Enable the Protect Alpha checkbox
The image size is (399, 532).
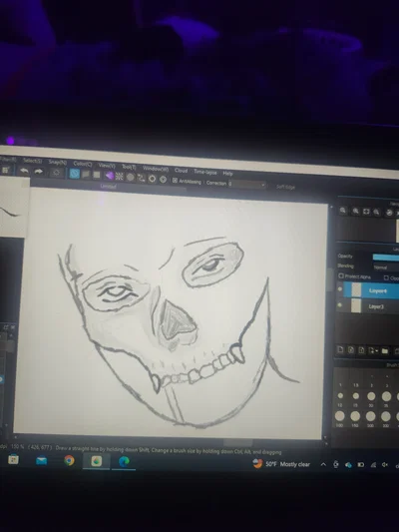341,275
